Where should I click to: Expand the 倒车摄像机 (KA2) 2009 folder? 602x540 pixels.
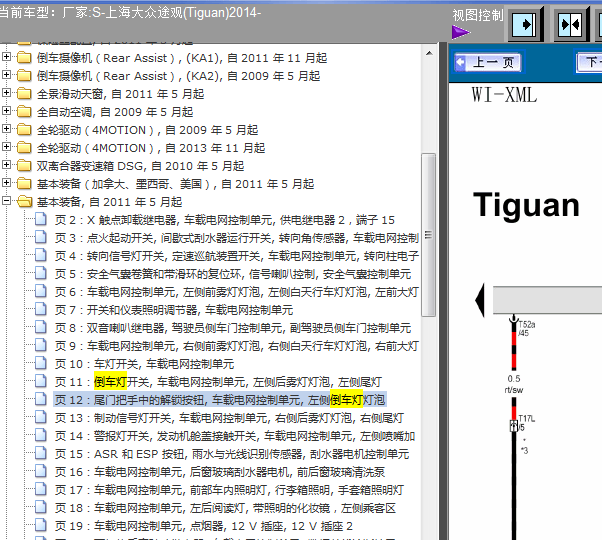[6, 74]
